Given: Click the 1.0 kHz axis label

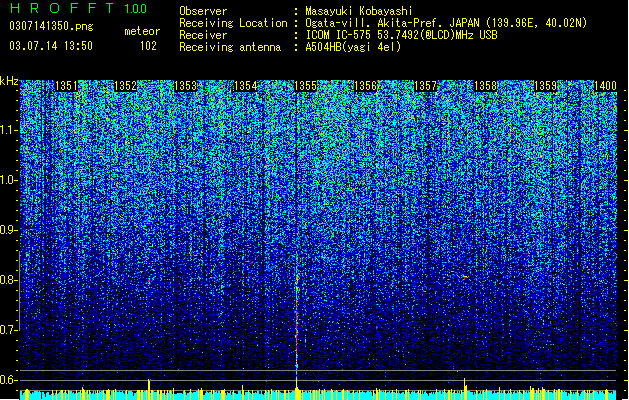Looking at the screenshot, I should click(x=9, y=180).
